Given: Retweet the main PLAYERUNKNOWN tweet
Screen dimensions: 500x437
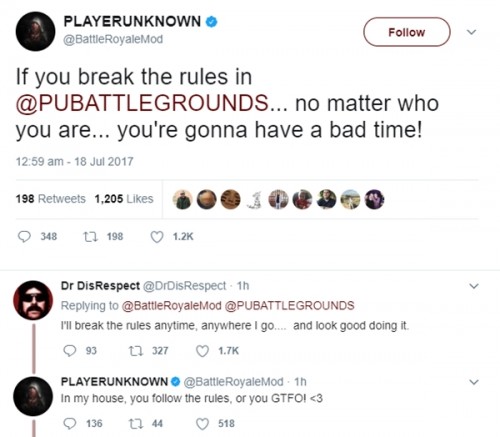Looking at the screenshot, I should pos(90,237).
